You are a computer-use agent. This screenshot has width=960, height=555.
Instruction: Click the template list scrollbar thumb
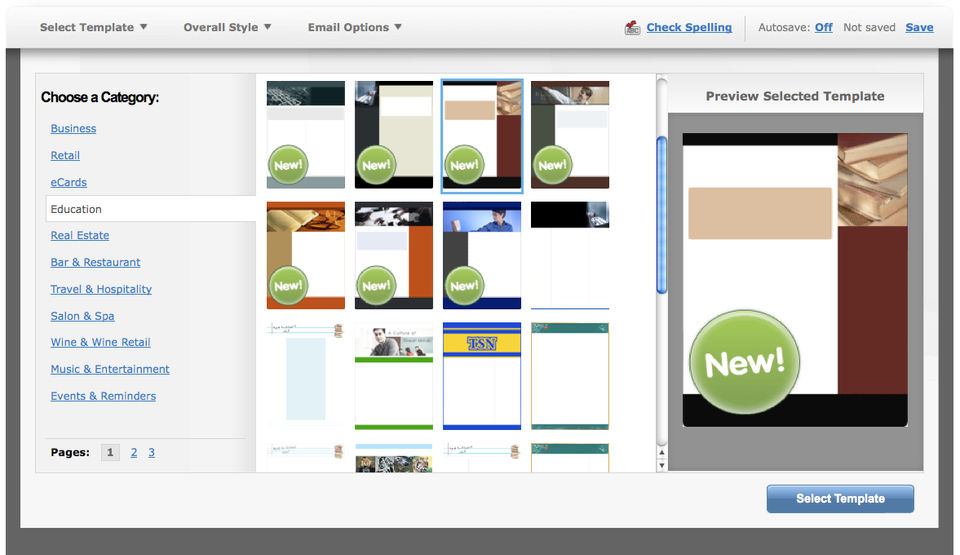661,215
